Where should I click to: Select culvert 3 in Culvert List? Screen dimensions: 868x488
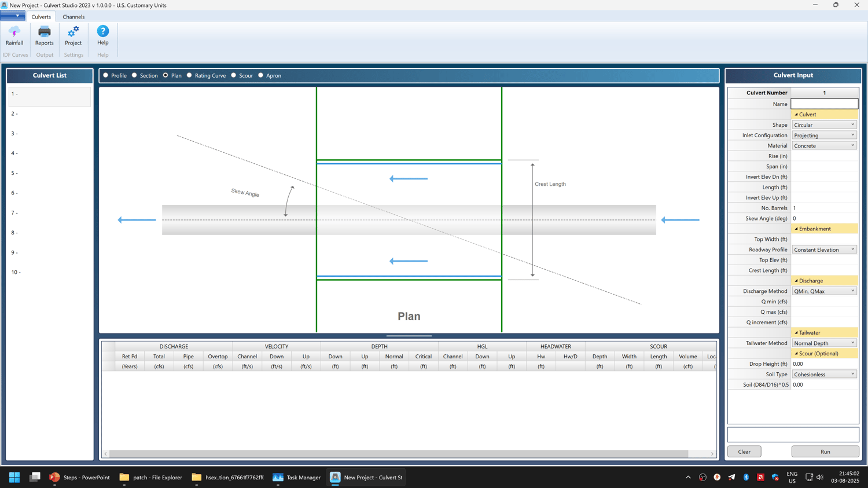pyautogui.click(x=50, y=134)
